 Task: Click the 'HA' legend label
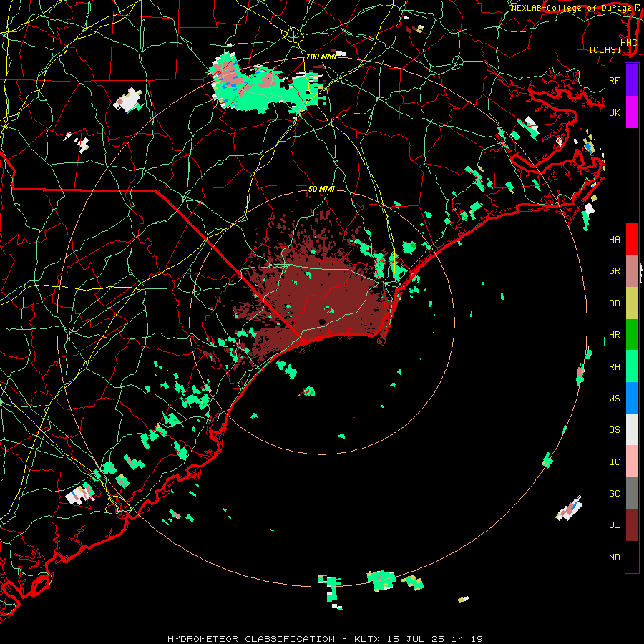614,240
